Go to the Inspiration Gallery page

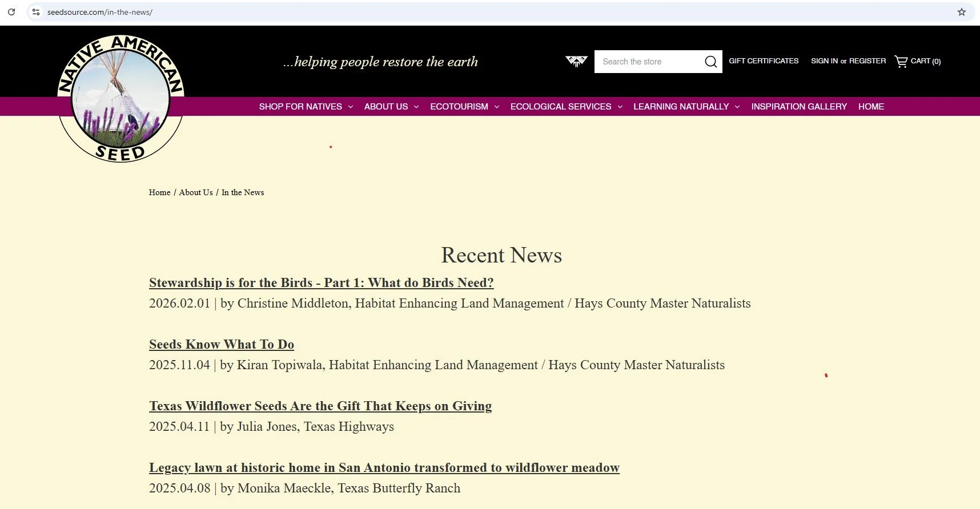coord(799,107)
